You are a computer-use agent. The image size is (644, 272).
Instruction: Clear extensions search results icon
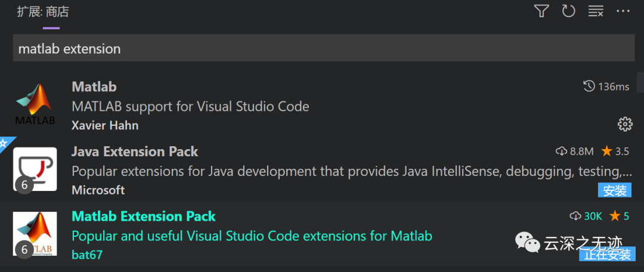(596, 11)
